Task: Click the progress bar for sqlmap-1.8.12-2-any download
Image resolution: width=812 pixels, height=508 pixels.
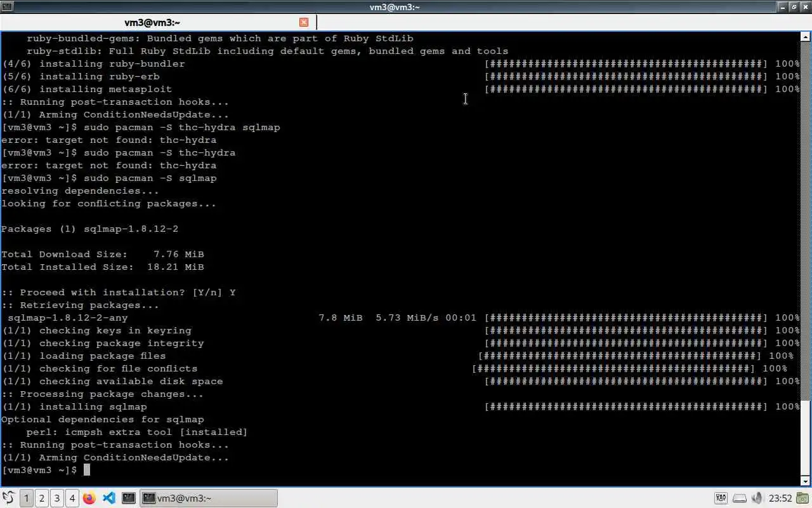Action: point(626,317)
